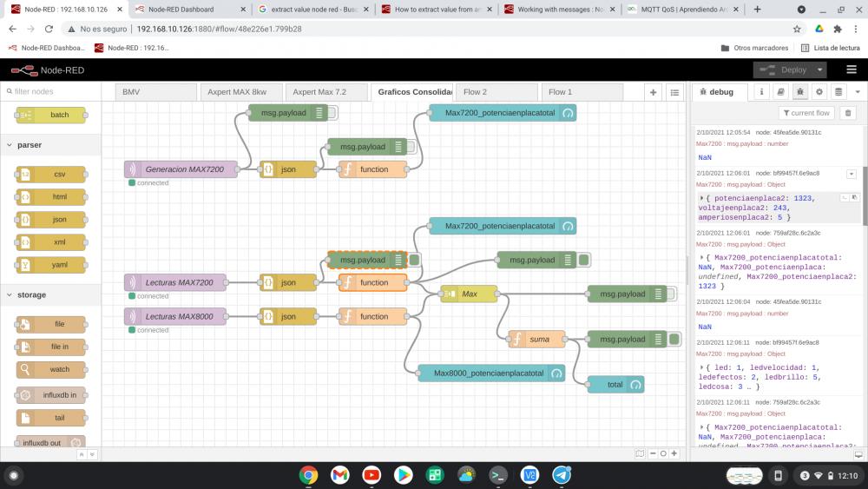Open the configuration nodes gear icon
868x489 pixels.
point(819,92)
